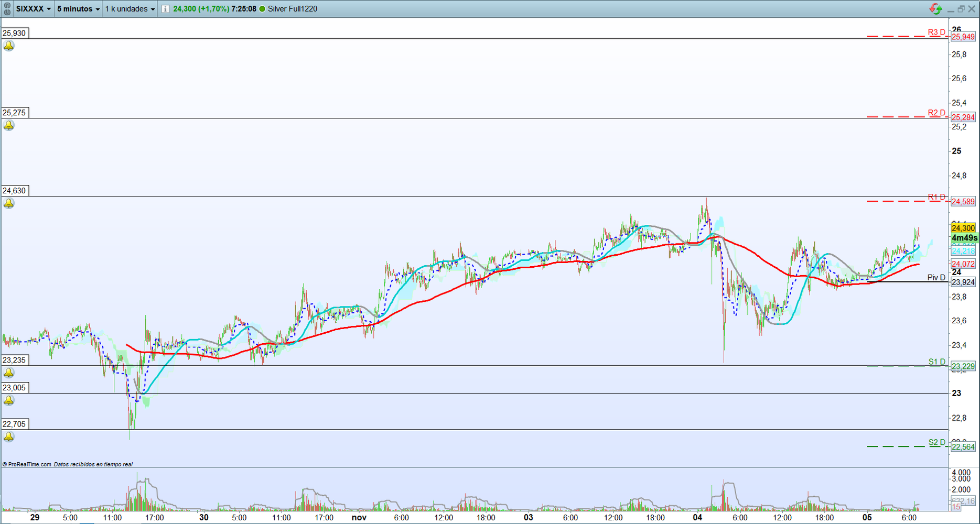Click the '29' date marker on time axis

coord(35,518)
